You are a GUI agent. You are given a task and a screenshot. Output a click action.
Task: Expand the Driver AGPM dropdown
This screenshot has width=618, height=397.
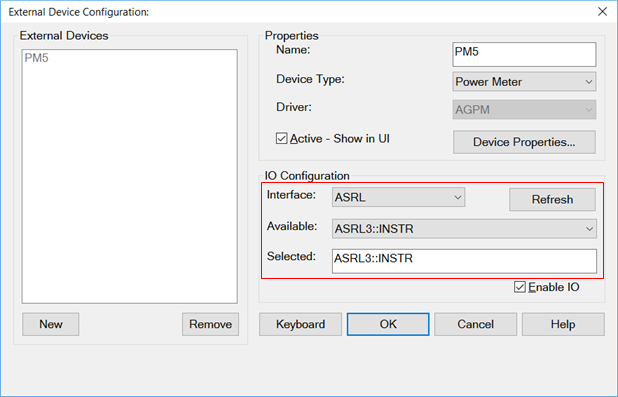(x=524, y=110)
